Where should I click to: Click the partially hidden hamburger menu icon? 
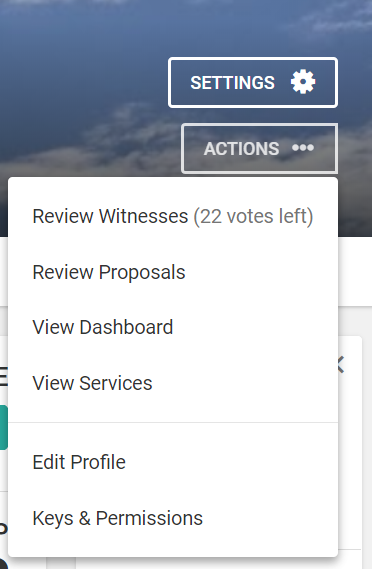[4, 376]
